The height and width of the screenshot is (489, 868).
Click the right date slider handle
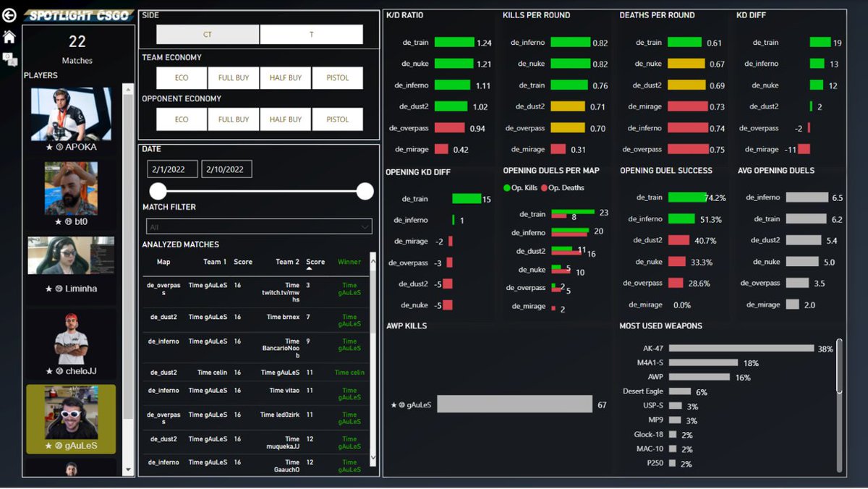click(x=365, y=191)
